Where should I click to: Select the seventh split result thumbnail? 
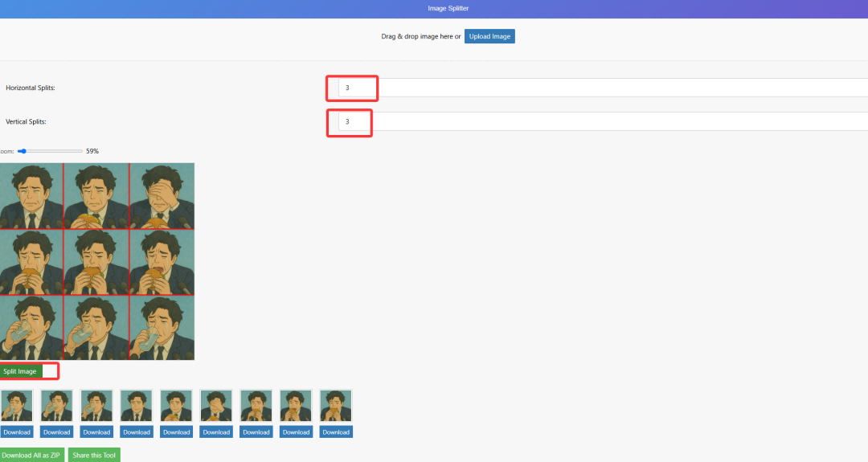pos(256,406)
